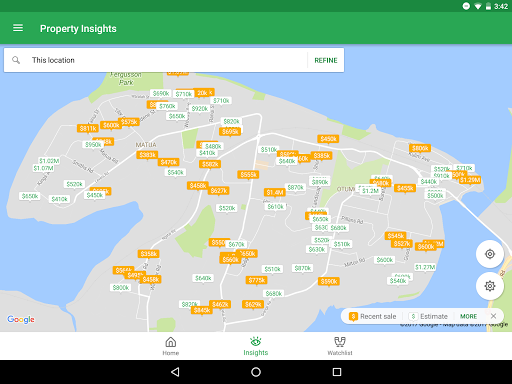Open the $800k estimate marker
This screenshot has height=384, width=512.
pos(121,288)
